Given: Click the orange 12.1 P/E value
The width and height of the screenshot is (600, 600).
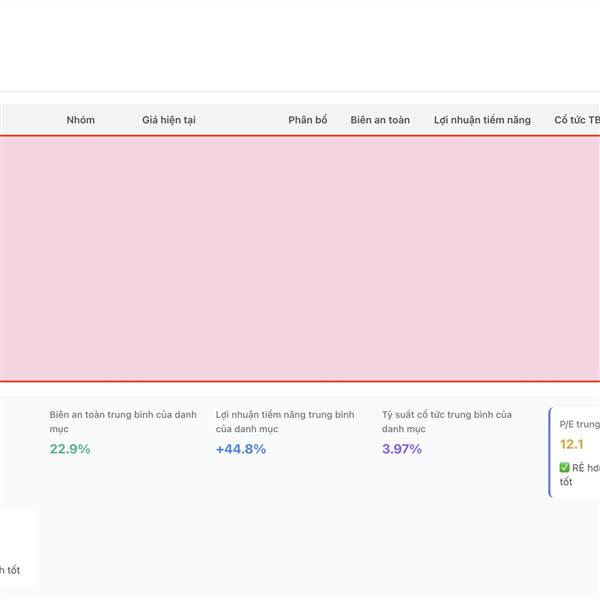Looking at the screenshot, I should 572,444.
